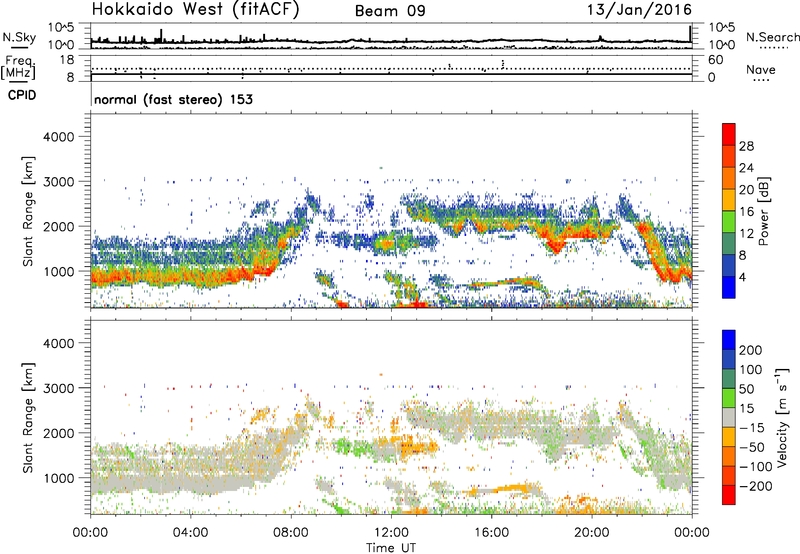
Task: Click the "24" tick on the Power colorbar
Action: coord(746,168)
